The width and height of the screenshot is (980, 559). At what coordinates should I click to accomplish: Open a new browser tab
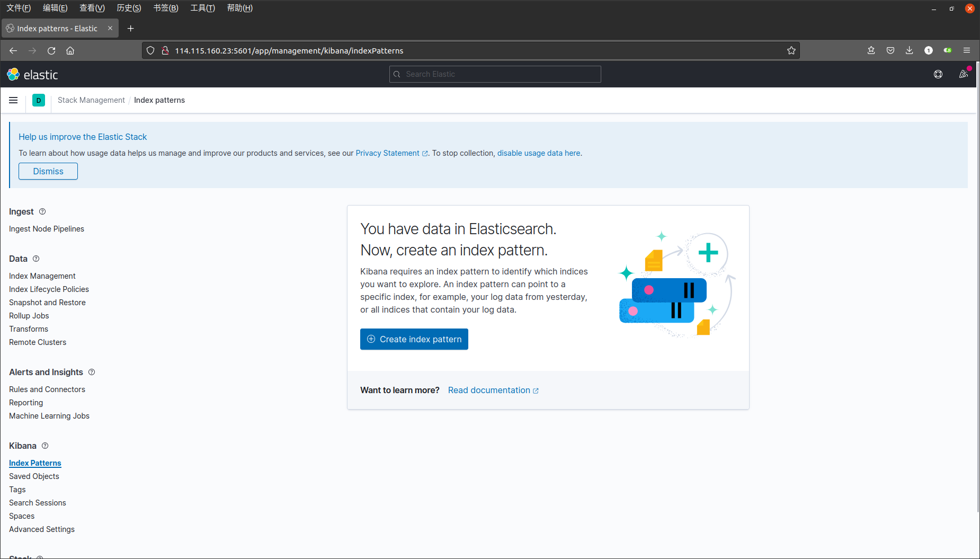coord(131,28)
